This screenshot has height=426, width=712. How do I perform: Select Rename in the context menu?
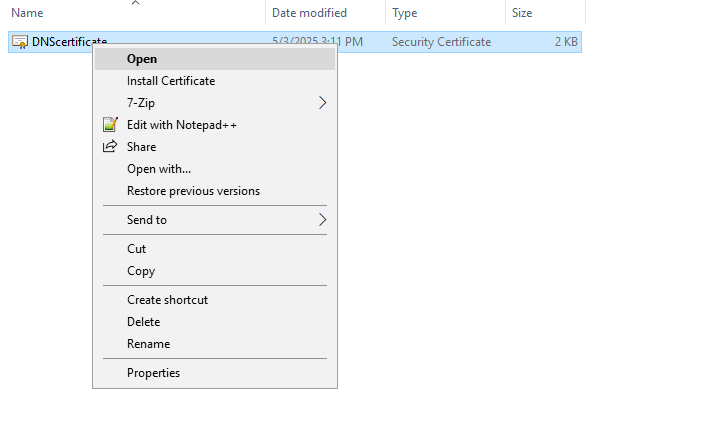click(x=148, y=344)
